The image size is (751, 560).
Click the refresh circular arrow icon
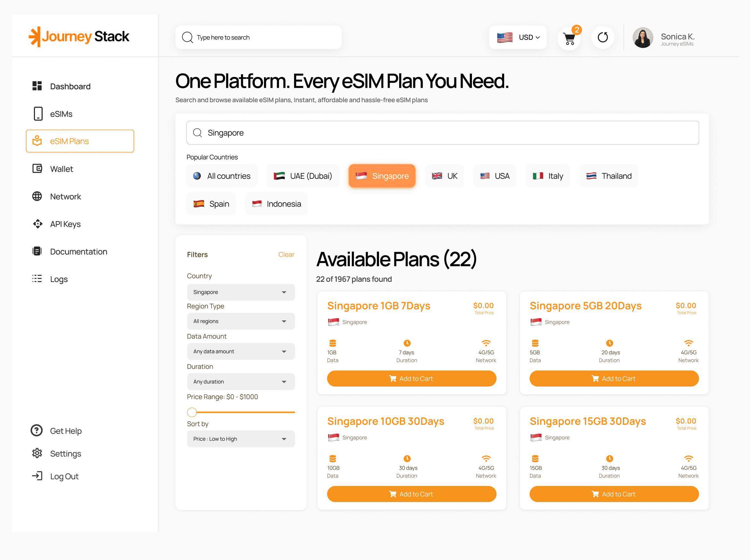click(x=602, y=37)
